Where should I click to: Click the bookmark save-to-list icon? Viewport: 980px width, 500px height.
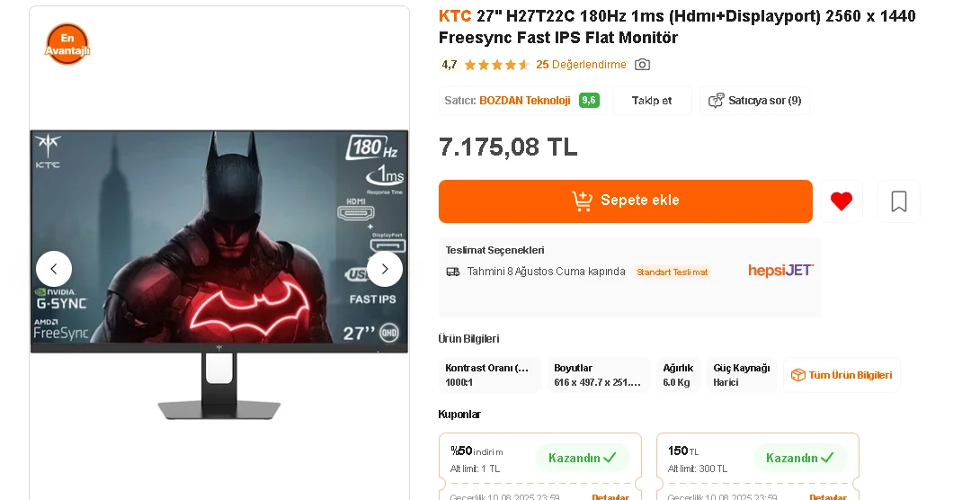click(x=898, y=201)
